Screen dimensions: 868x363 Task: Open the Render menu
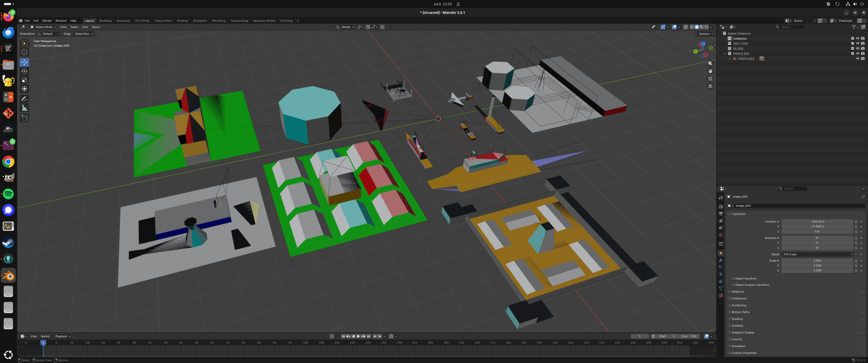(x=47, y=21)
